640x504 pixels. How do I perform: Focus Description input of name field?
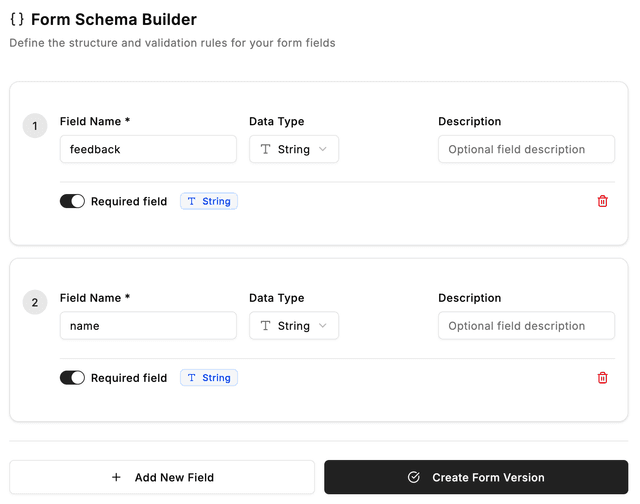pos(527,326)
